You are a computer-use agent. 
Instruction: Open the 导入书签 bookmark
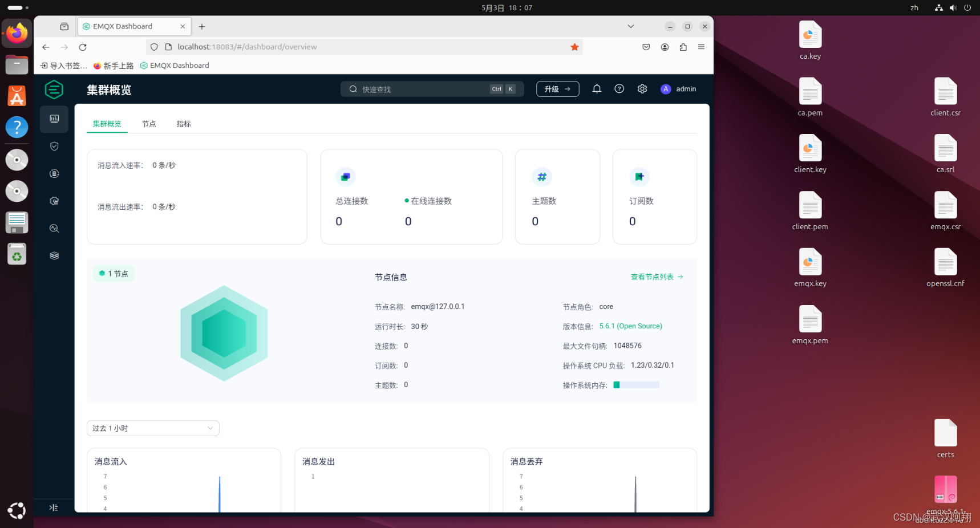pos(64,66)
